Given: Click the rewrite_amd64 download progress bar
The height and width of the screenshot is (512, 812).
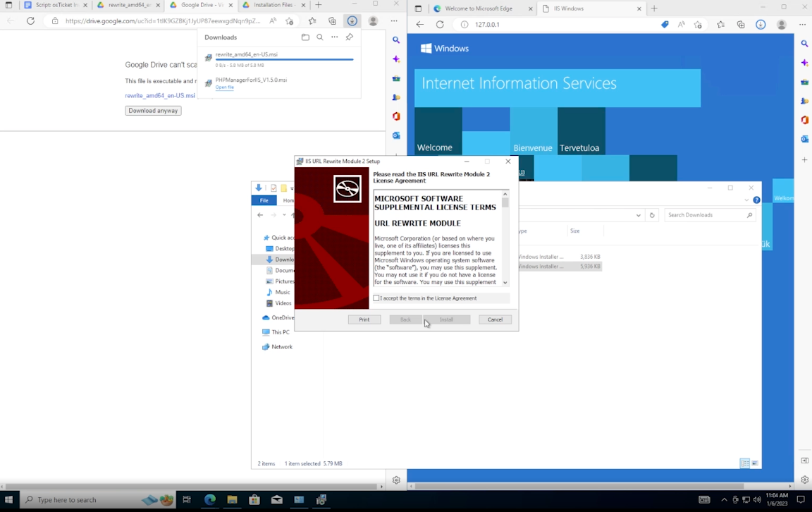Looking at the screenshot, I should pos(284,60).
